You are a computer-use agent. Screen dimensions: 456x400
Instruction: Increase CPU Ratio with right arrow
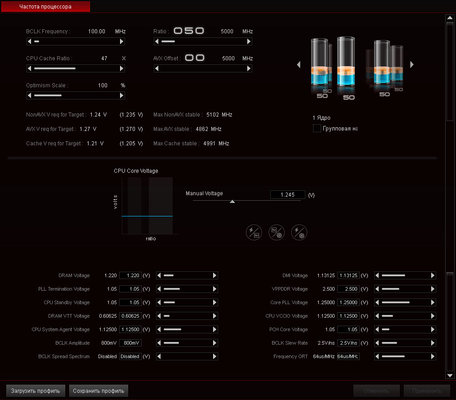tap(248, 41)
